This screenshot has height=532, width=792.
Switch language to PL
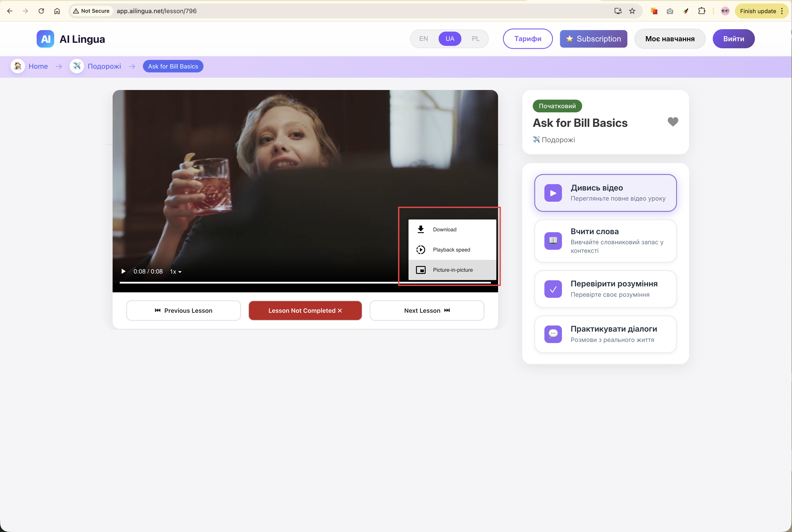point(475,39)
